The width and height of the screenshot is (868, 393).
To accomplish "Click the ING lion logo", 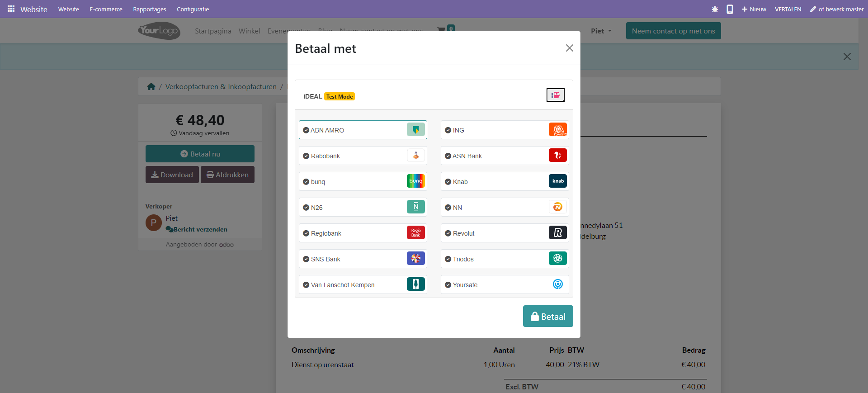I will click(x=557, y=130).
